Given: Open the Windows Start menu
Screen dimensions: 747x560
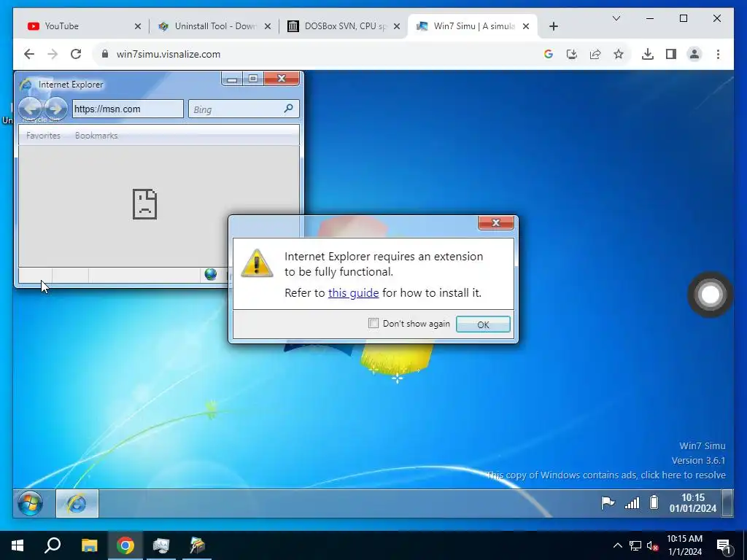Looking at the screenshot, I should (x=18, y=545).
